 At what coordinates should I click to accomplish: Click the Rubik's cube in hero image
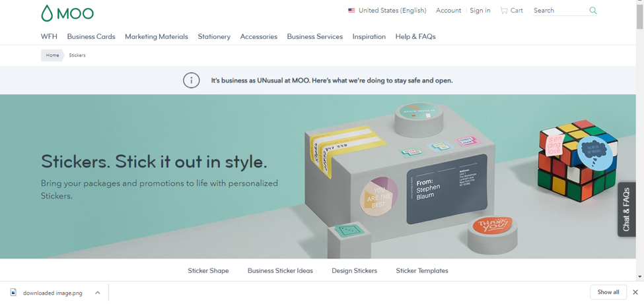[x=577, y=160]
